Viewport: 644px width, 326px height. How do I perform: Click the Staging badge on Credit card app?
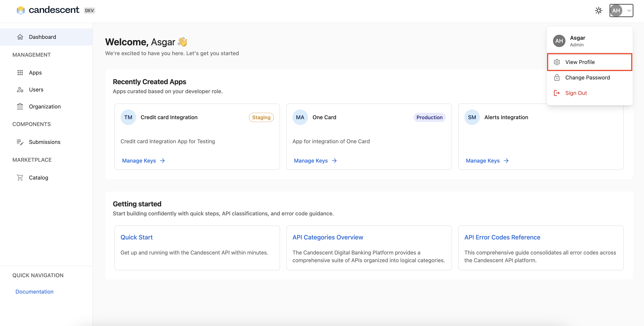pos(261,117)
